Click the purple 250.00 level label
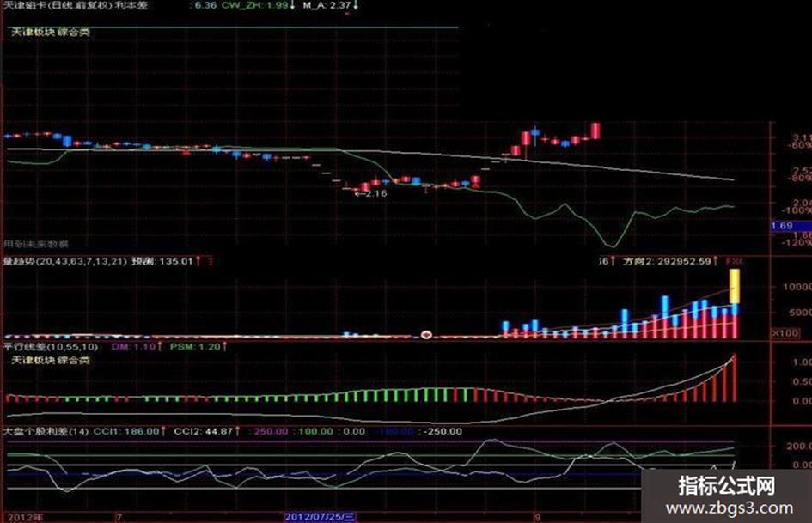This screenshot has height=523, width=812. 271,431
